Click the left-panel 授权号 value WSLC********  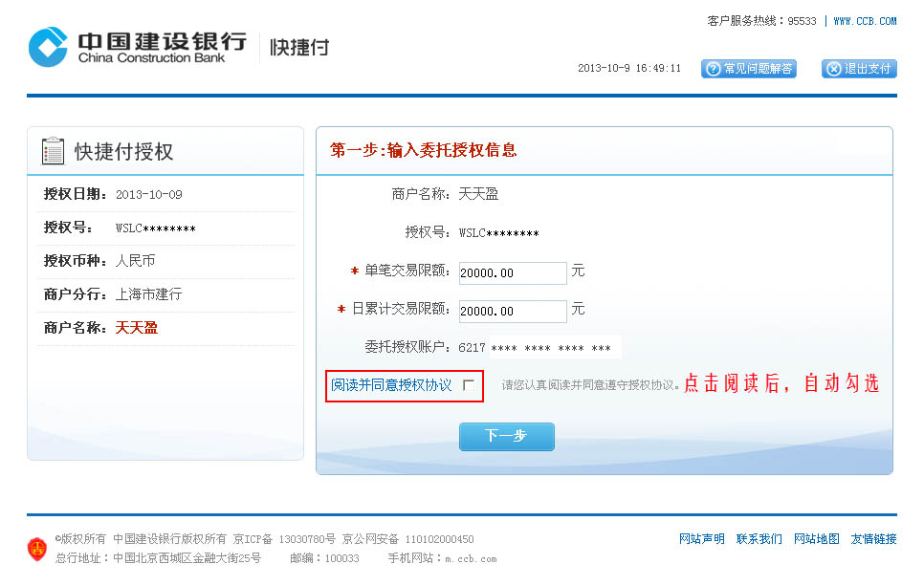156,228
